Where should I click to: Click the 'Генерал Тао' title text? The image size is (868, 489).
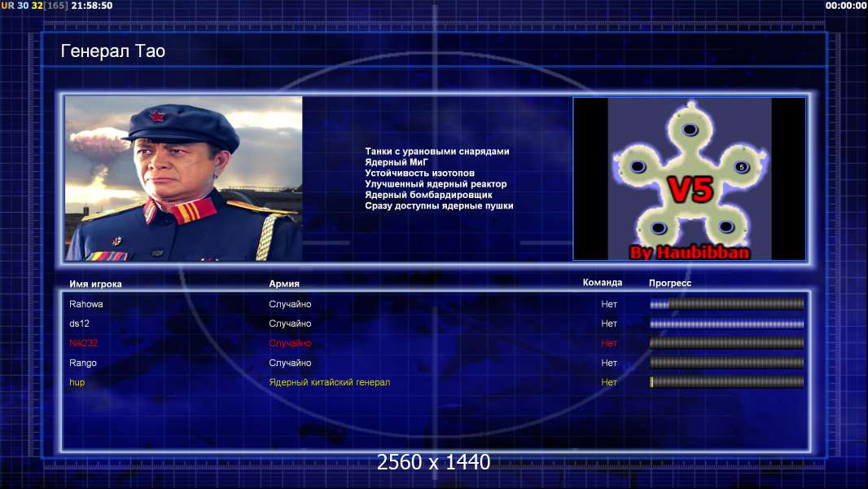pos(113,51)
